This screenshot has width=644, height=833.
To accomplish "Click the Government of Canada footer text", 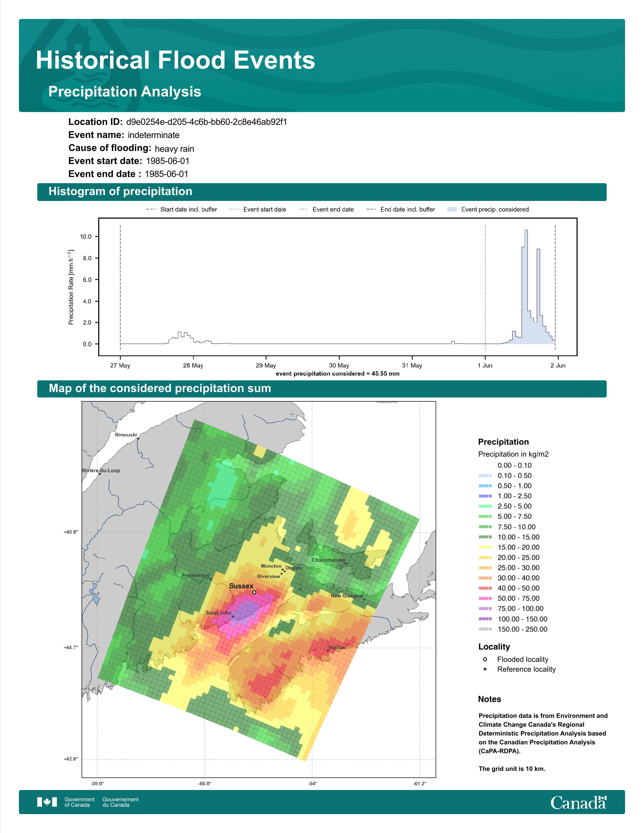I will coord(79,802).
